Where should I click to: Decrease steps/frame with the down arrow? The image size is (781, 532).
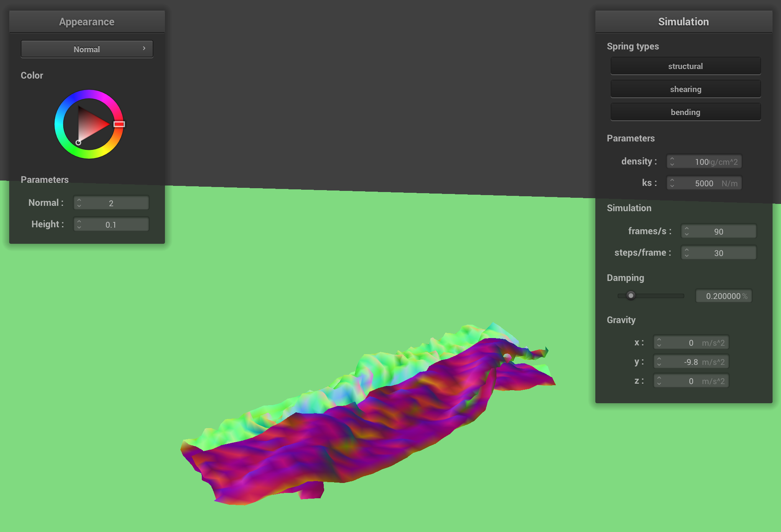coord(687,256)
